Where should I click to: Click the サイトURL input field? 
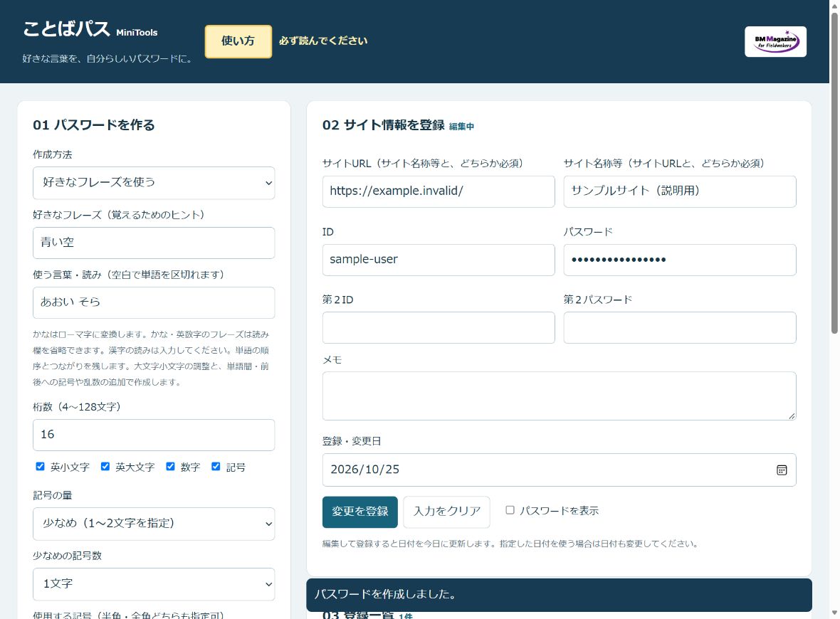[439, 191]
